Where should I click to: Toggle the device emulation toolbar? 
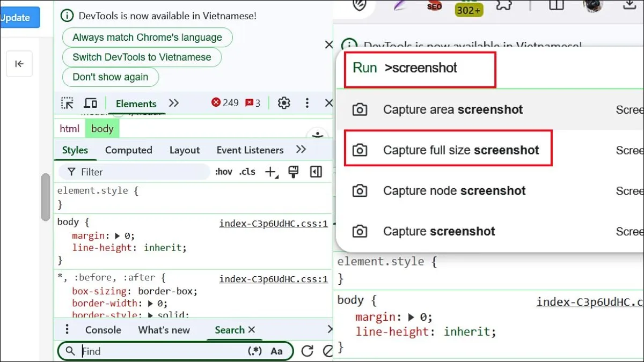90,102
